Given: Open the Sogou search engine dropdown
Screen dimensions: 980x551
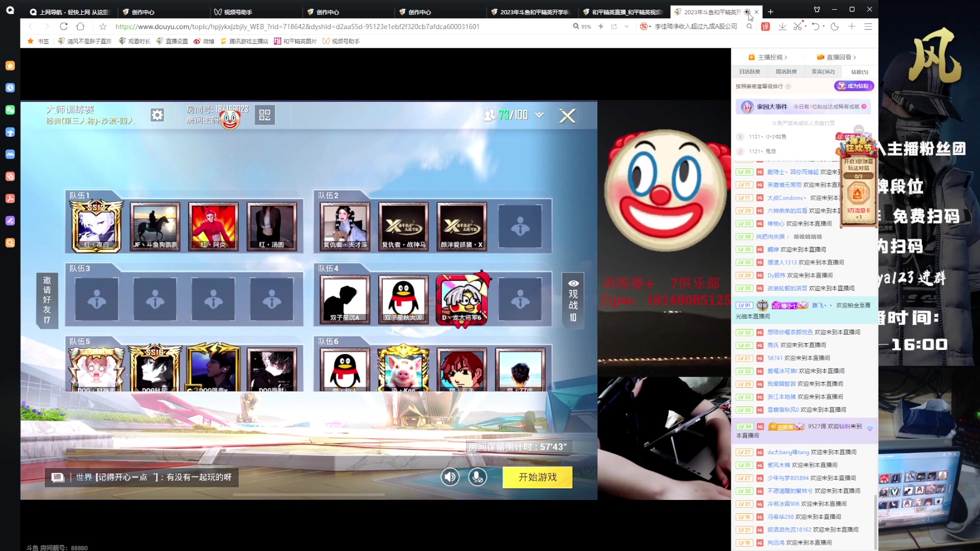Looking at the screenshot, I should click(x=646, y=27).
